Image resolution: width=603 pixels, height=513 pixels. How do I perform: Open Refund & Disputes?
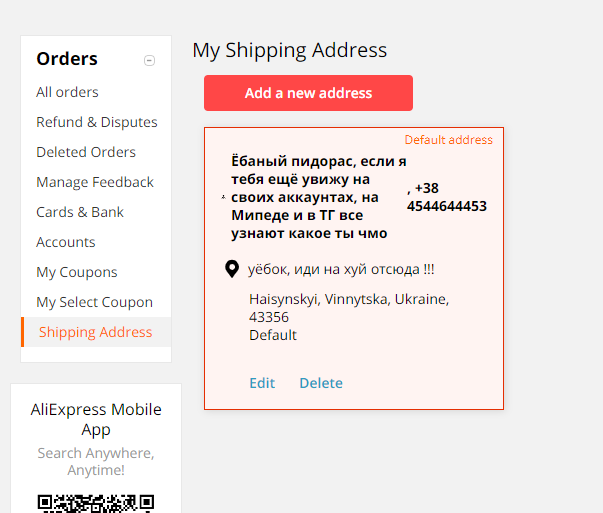coord(97,122)
